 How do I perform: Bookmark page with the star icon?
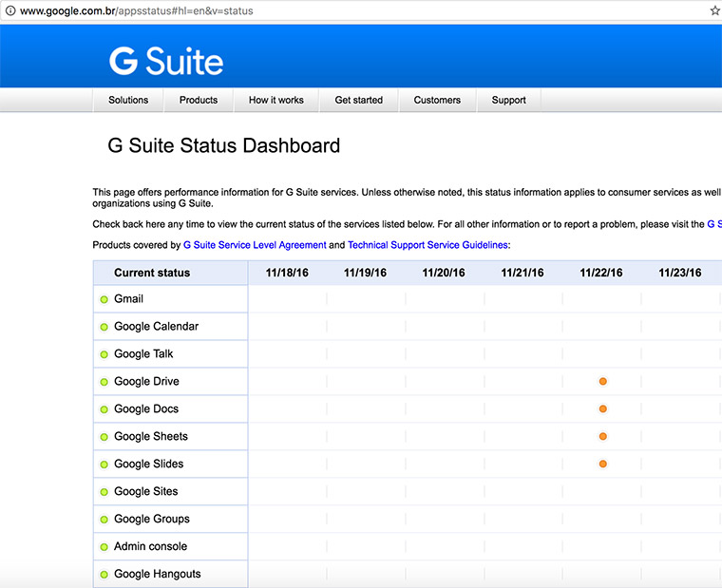coord(714,10)
